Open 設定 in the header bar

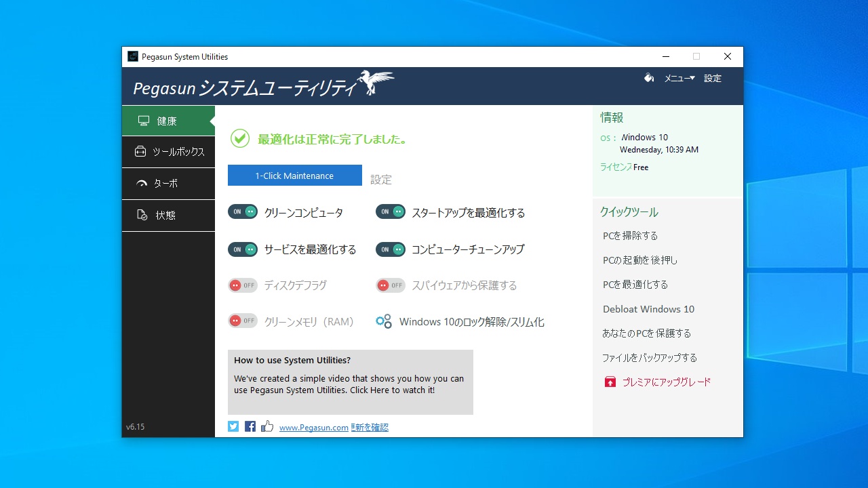[713, 78]
